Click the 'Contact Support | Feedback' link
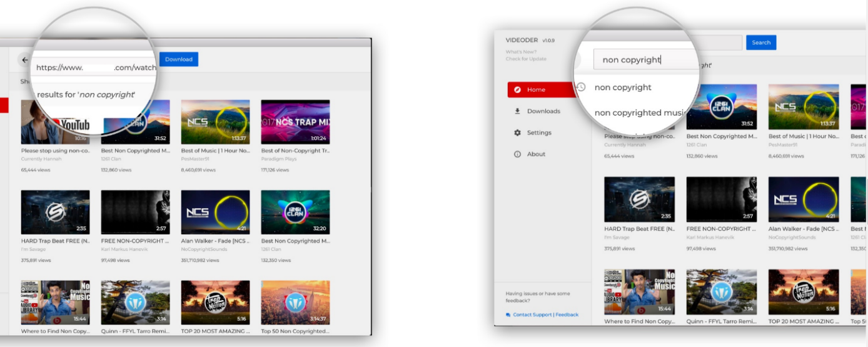Viewport: 868px width, 347px height. pyautogui.click(x=545, y=314)
